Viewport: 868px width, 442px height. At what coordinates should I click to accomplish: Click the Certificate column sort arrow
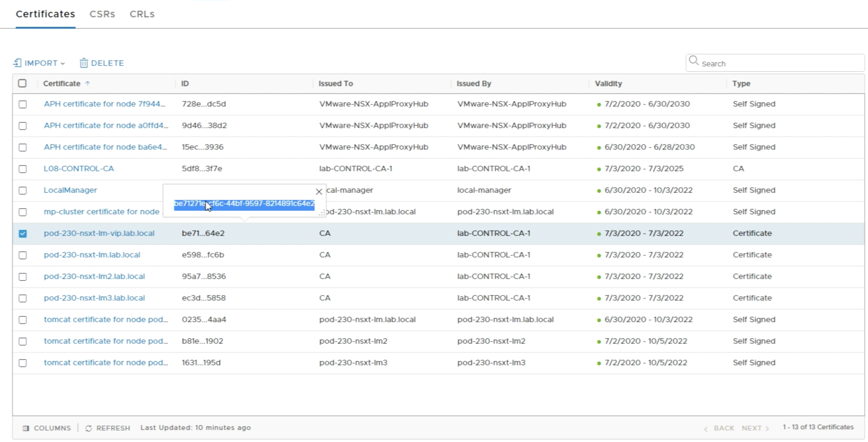[88, 84]
